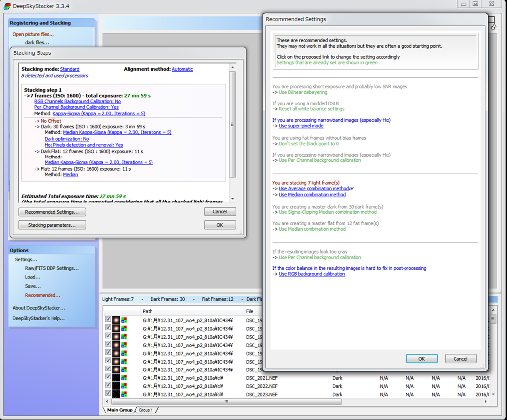Viewport: 507px width, 420px height.
Task: Click the file list scroll up arrow
Action: pos(493,310)
